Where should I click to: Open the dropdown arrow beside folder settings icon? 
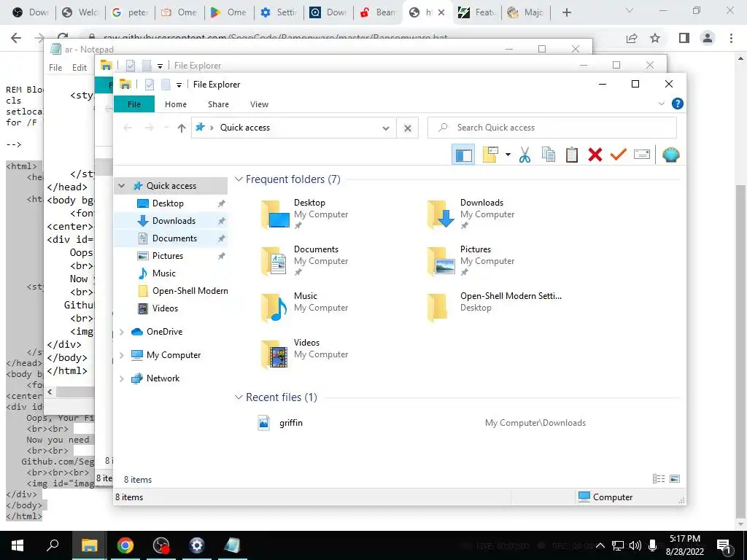click(x=508, y=155)
